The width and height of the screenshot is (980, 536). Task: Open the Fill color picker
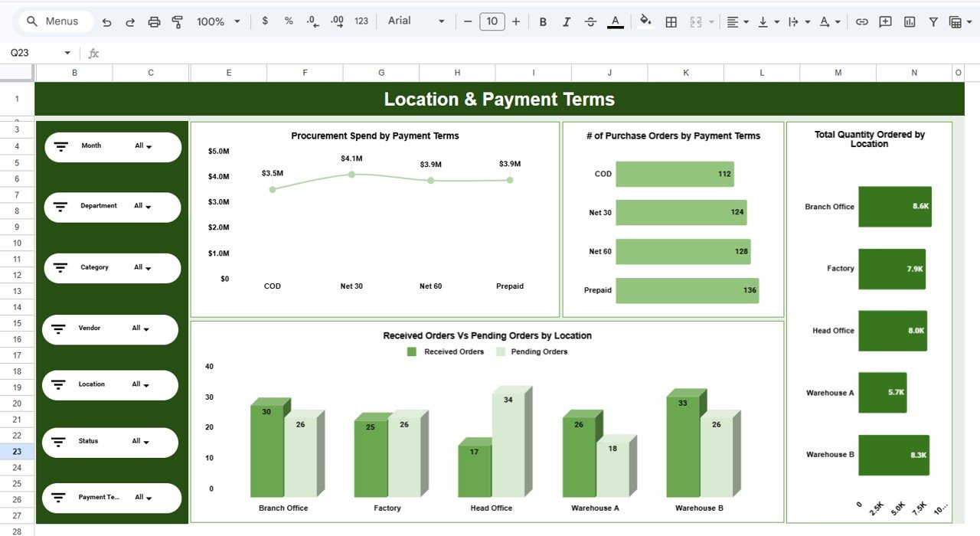tap(645, 21)
